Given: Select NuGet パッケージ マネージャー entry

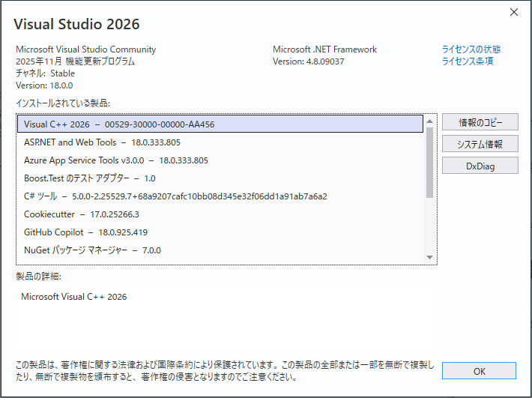Looking at the screenshot, I should [92, 250].
